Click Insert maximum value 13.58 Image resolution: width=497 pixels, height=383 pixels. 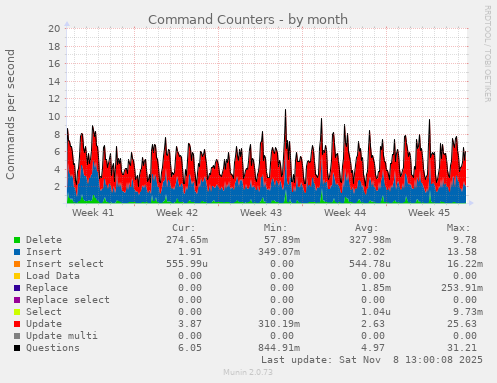[x=462, y=252]
